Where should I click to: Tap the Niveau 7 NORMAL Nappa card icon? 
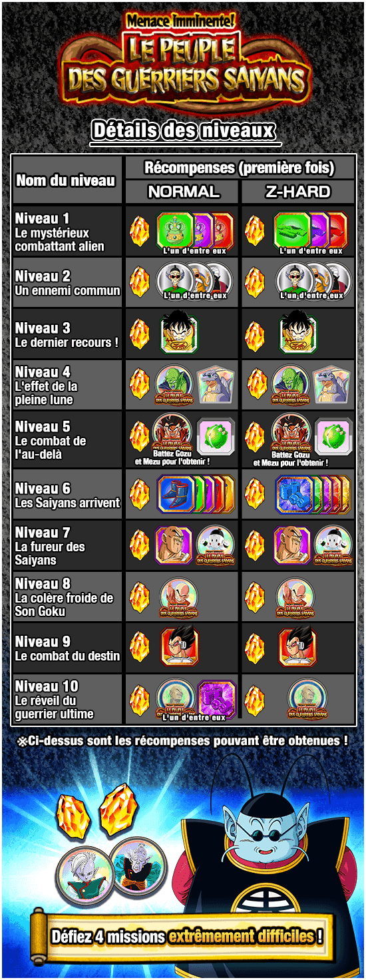pos(174,545)
